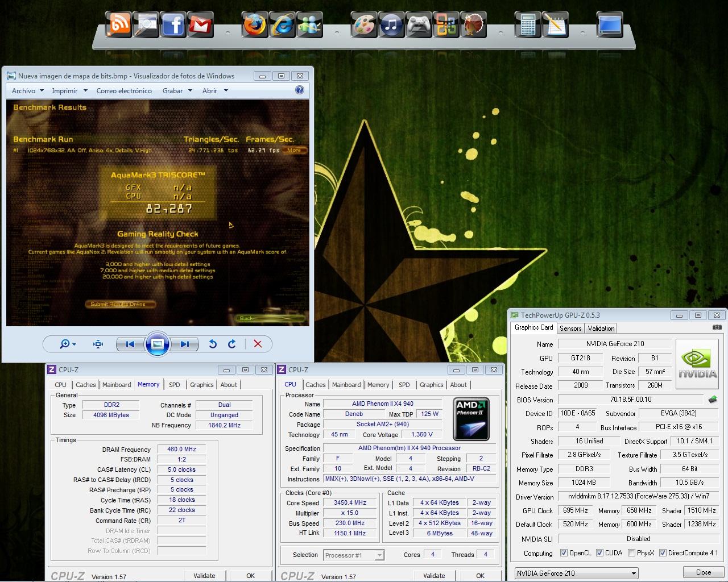Open Caches tab in CPU-Z processor window
This screenshot has height=582, width=728.
316,385
